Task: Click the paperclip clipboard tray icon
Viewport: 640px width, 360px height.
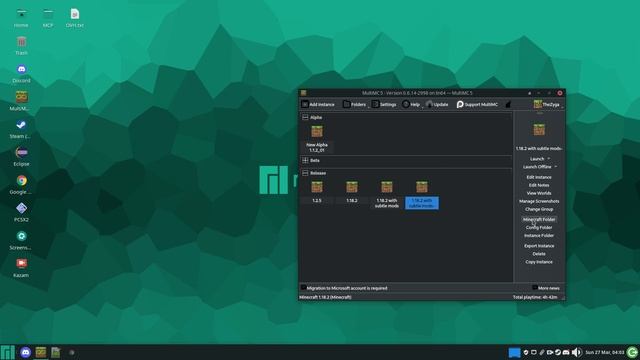Action: 542,352
